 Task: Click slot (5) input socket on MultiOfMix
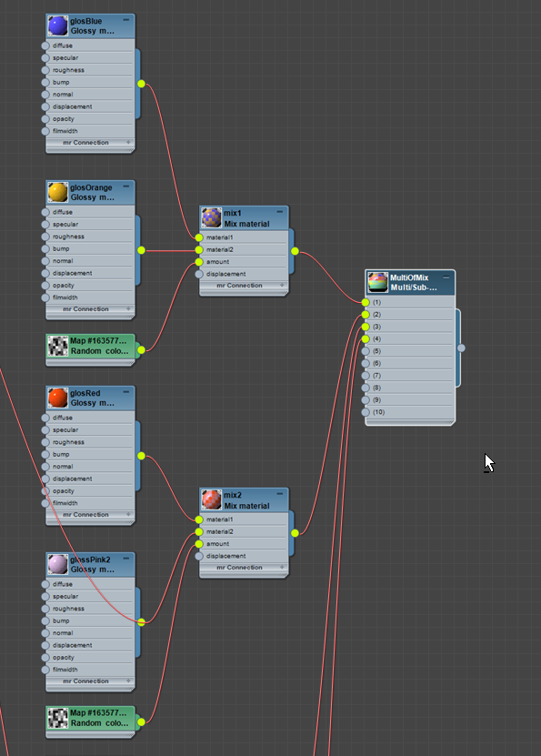[x=366, y=351]
